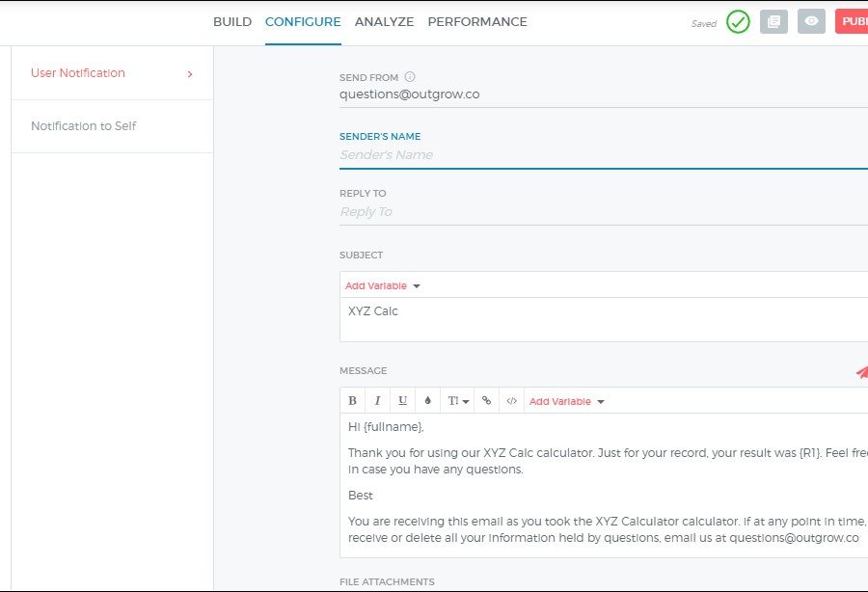Screen dimensions: 868x592
Task: Open the text color droplet picker
Action: 427,401
